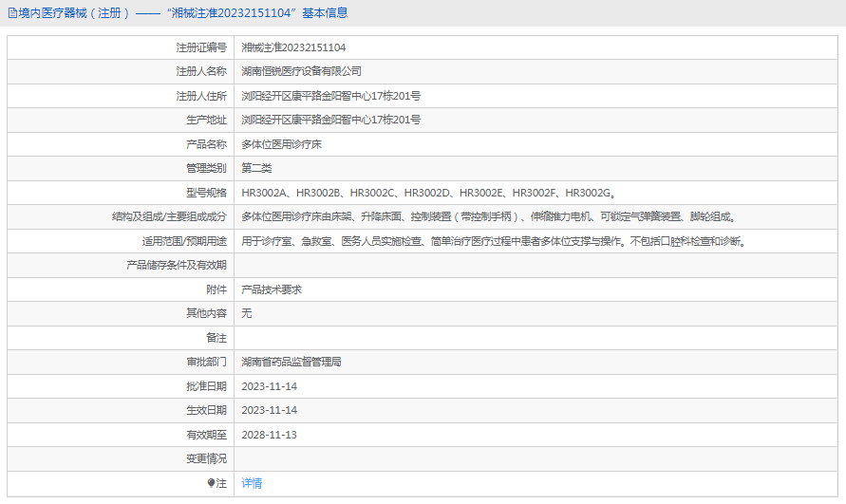The image size is (846, 504).
Task: Click registrant name 湖南恒锐医疗设备有限公司
Action: 301,71
